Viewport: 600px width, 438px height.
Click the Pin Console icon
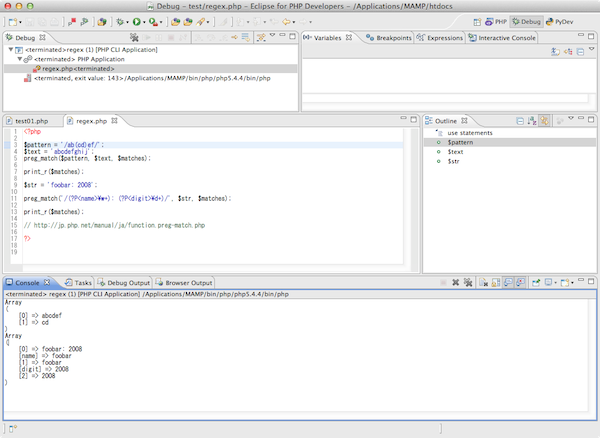(536, 283)
